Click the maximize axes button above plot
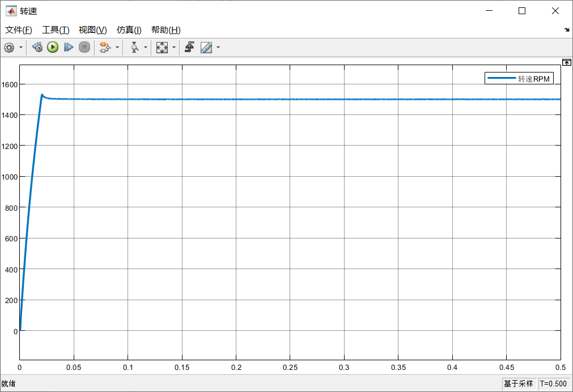573x392 pixels. tap(566, 62)
